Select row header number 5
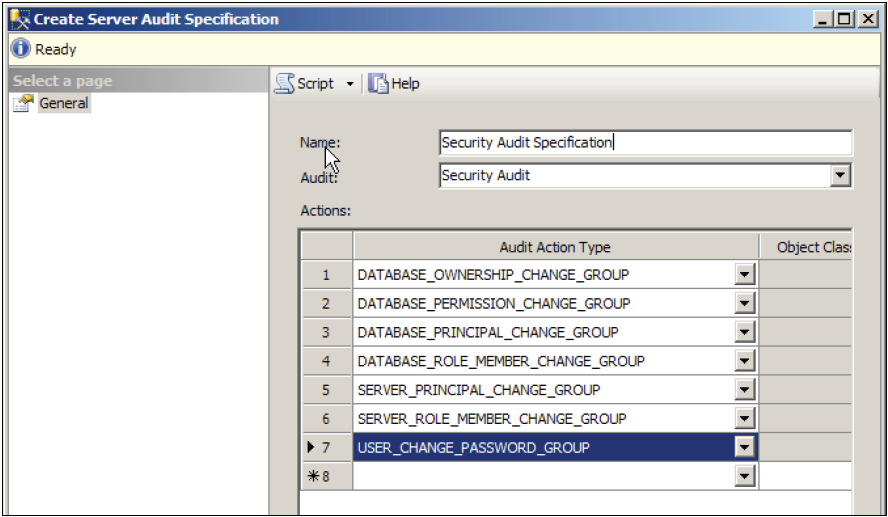Screen dimensions: 888x517 (326, 390)
